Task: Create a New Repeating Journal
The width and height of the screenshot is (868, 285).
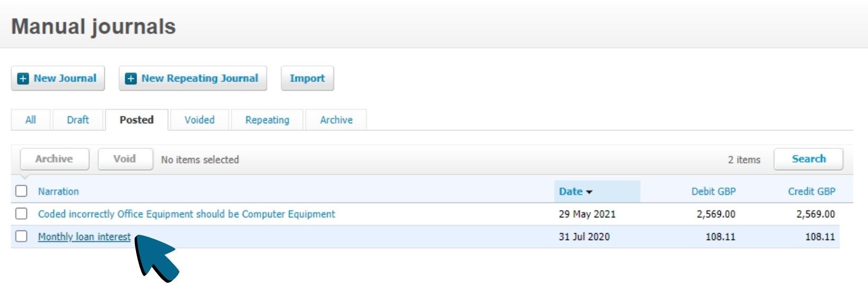Action: point(193,78)
